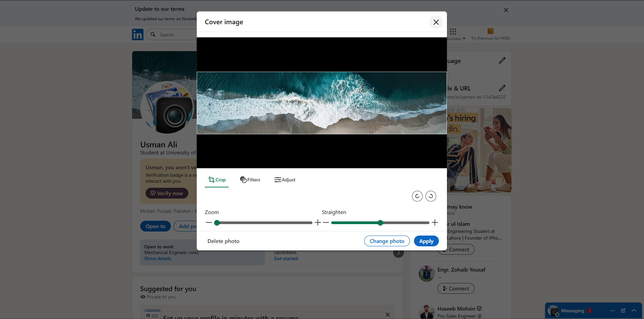Image resolution: width=644 pixels, height=319 pixels.
Task: Apply the cover image changes
Action: coord(426,241)
